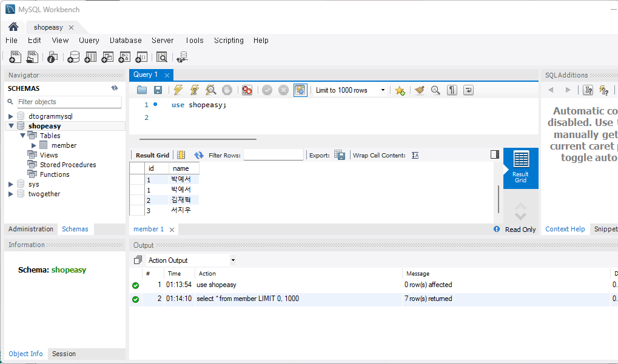The height and width of the screenshot is (364, 618).
Task: Open a SQL script file icon
Action: (x=32, y=57)
